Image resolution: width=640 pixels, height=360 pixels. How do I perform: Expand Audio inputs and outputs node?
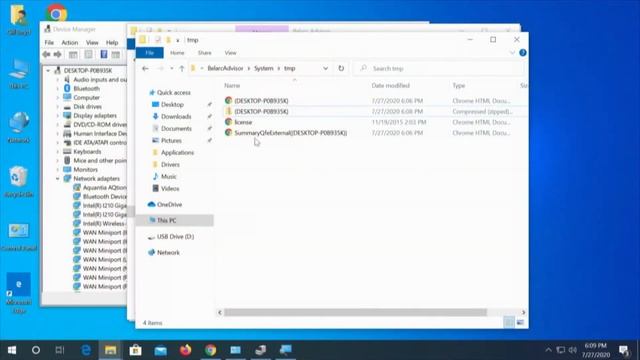(x=58, y=80)
